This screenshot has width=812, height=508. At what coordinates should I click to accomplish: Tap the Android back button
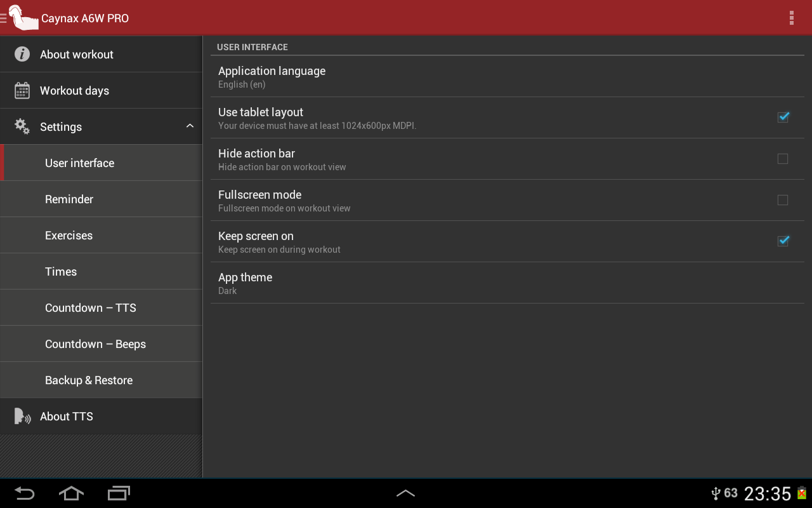tap(24, 493)
